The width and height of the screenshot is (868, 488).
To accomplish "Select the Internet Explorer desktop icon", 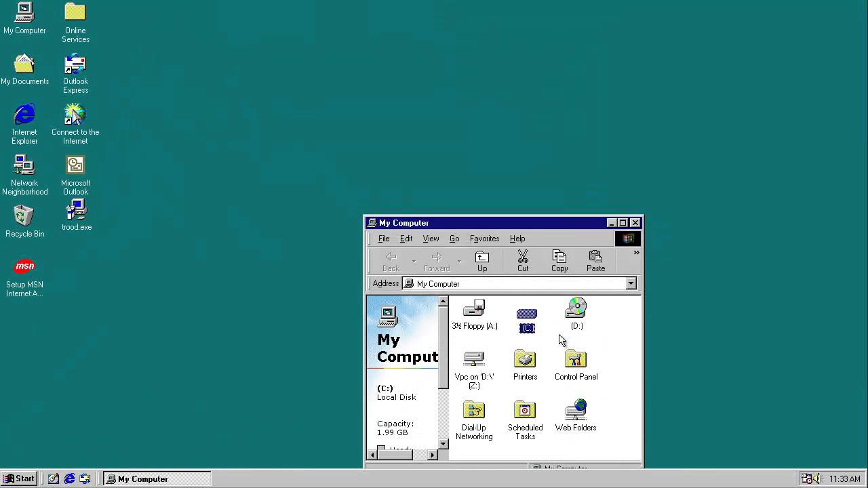I will (x=24, y=124).
